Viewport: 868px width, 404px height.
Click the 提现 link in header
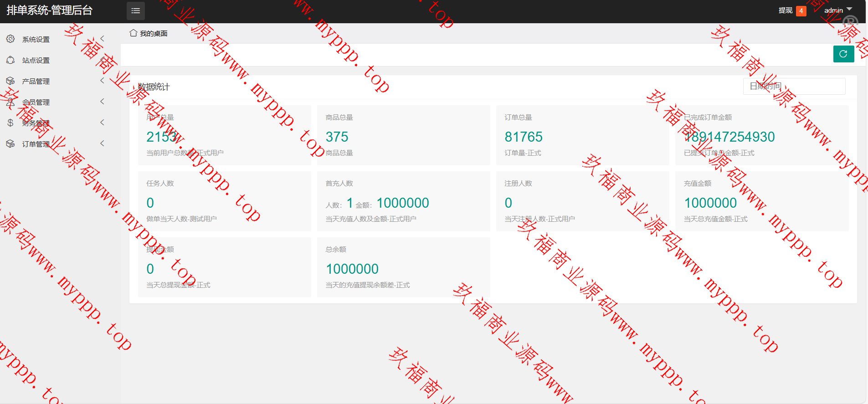[785, 10]
